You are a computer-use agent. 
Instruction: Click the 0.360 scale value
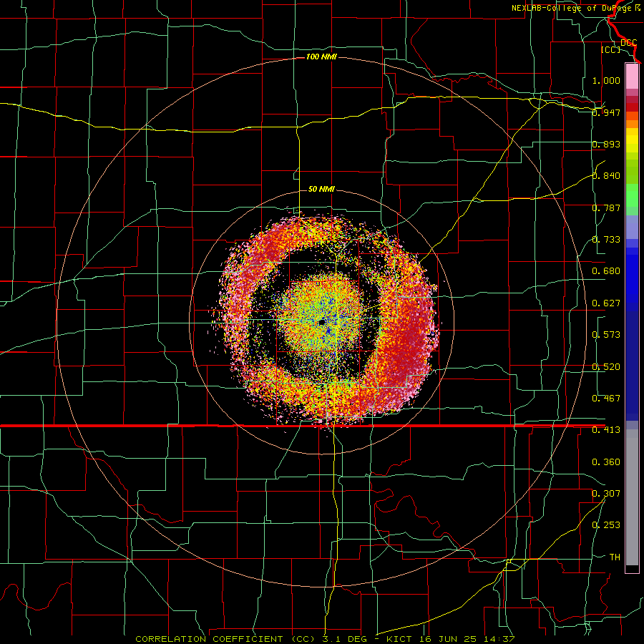(606, 462)
